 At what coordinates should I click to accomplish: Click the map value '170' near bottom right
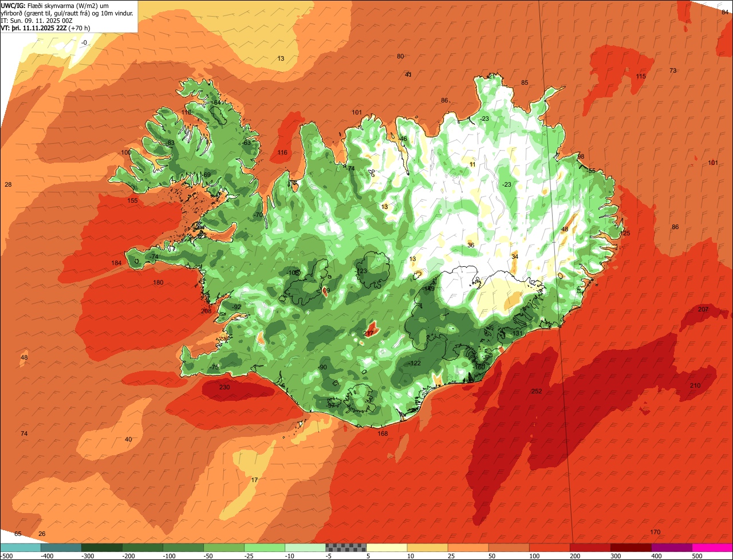click(655, 532)
